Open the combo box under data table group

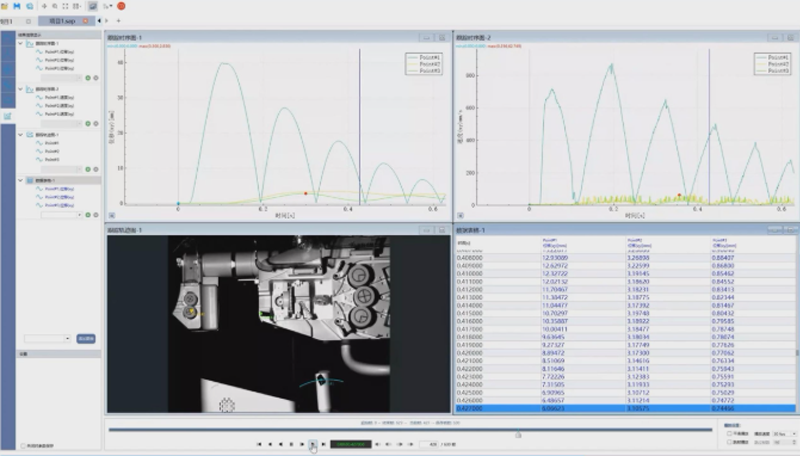pyautogui.click(x=61, y=215)
